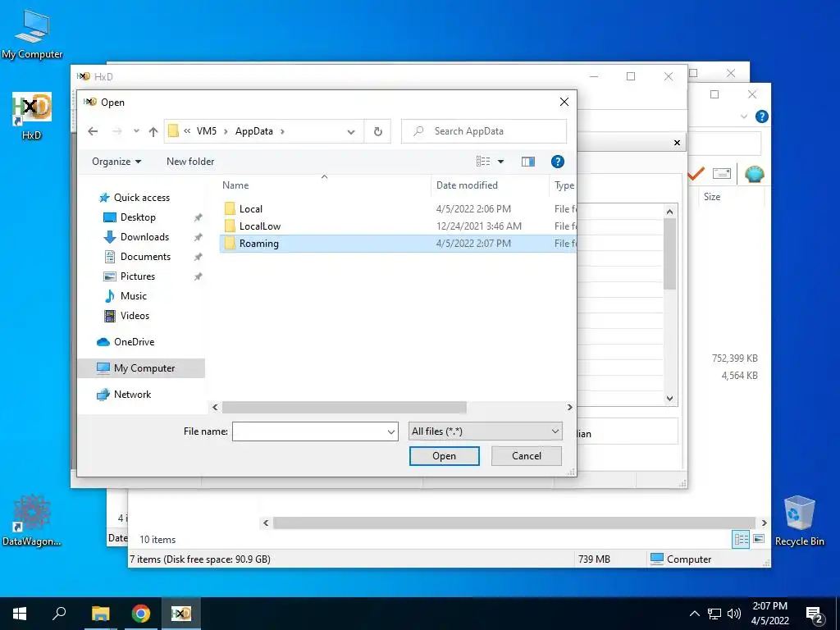Open the Recycle Bin
Viewport: 840px width, 630px height.
799,521
